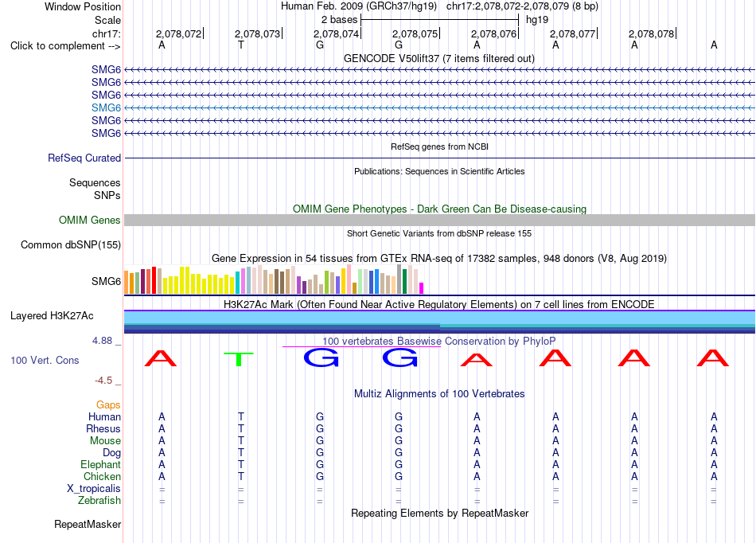Screen dimensions: 756x543
Task: Open the OMIM Gene Phenotypes track title
Action: (x=439, y=209)
